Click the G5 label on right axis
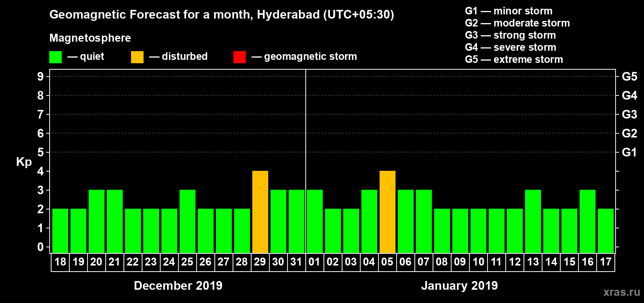Image resolution: width=644 pixels, height=303 pixels. click(630, 77)
